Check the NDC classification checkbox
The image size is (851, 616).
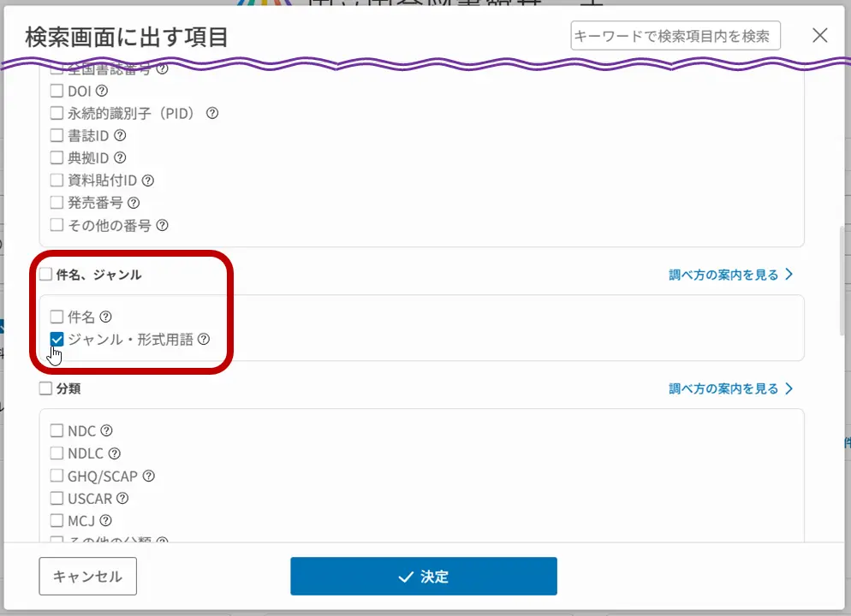tap(57, 431)
